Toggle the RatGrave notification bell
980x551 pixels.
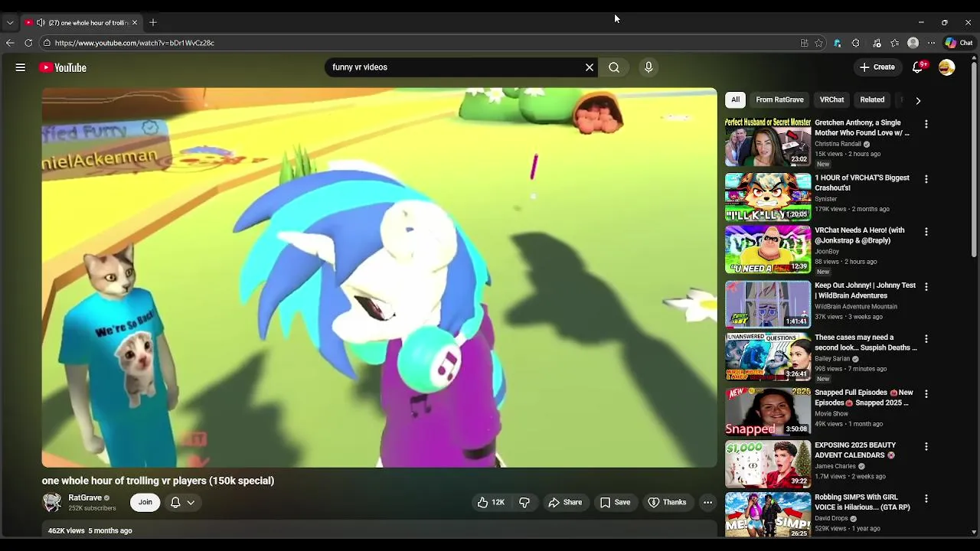(x=175, y=502)
